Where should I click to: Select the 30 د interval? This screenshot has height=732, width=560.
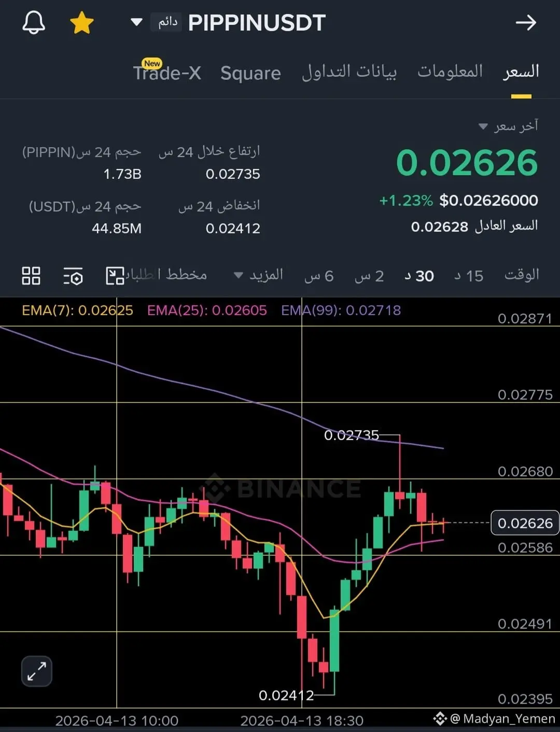(419, 276)
